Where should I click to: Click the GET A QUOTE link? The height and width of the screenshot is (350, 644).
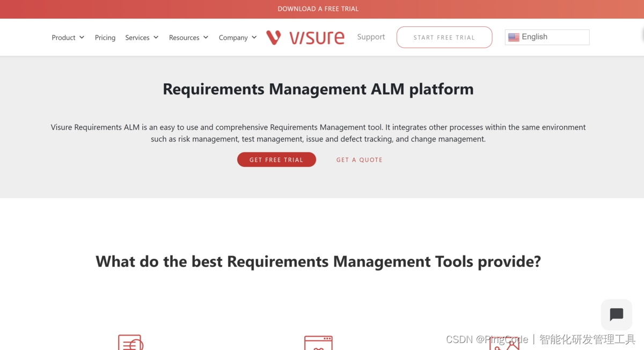click(x=360, y=160)
